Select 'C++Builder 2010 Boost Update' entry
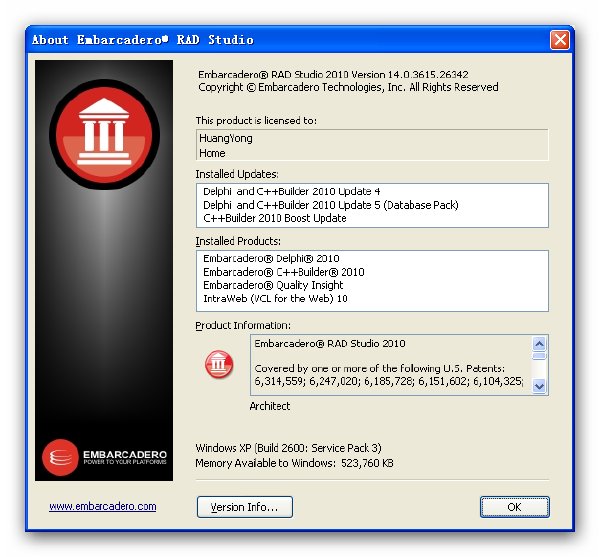Screen dimensions: 600x557 (x=275, y=218)
